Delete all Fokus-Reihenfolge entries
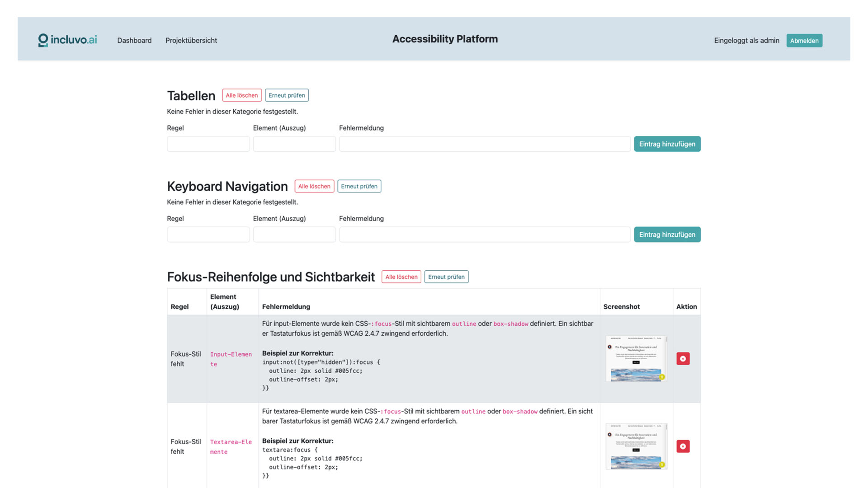The width and height of the screenshot is (868, 488). tap(401, 277)
